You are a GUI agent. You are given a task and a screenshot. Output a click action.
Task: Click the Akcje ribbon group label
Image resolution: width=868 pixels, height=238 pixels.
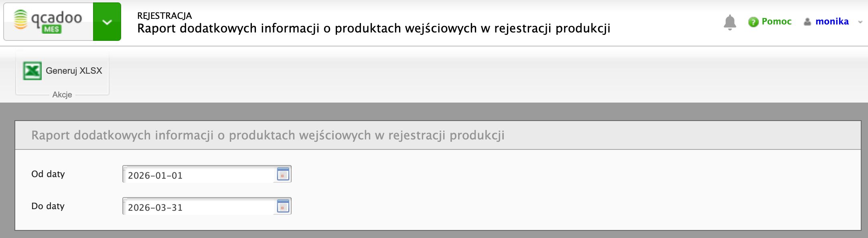point(62,95)
